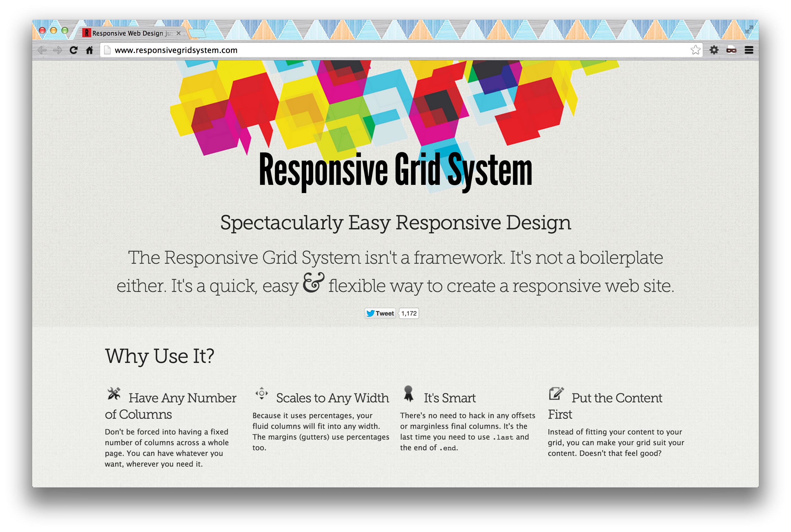Go to the browser home page icon
Viewport: 791px width, 532px height.
[89, 50]
